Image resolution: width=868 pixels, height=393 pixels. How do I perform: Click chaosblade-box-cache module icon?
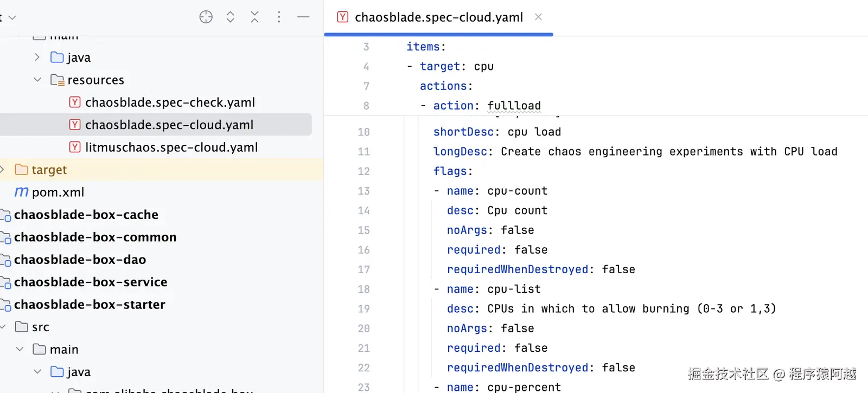pyautogui.click(x=5, y=215)
